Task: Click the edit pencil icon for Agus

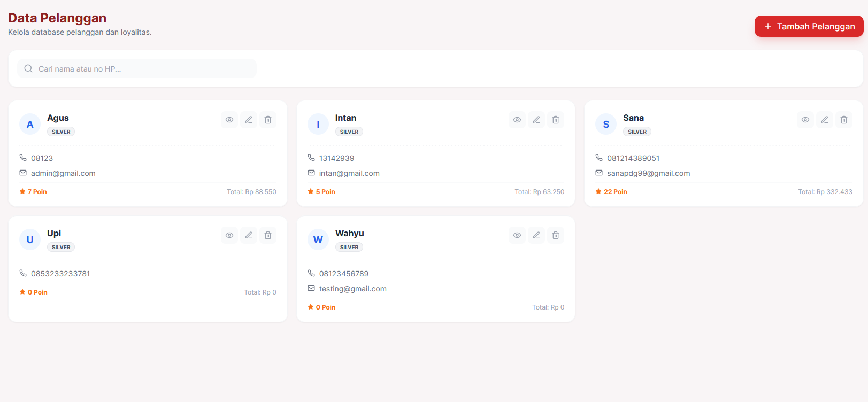Action: point(249,120)
